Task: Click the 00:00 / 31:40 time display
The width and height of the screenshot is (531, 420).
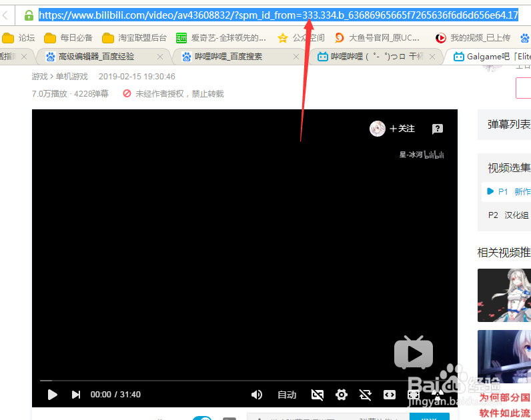Action: [115, 395]
